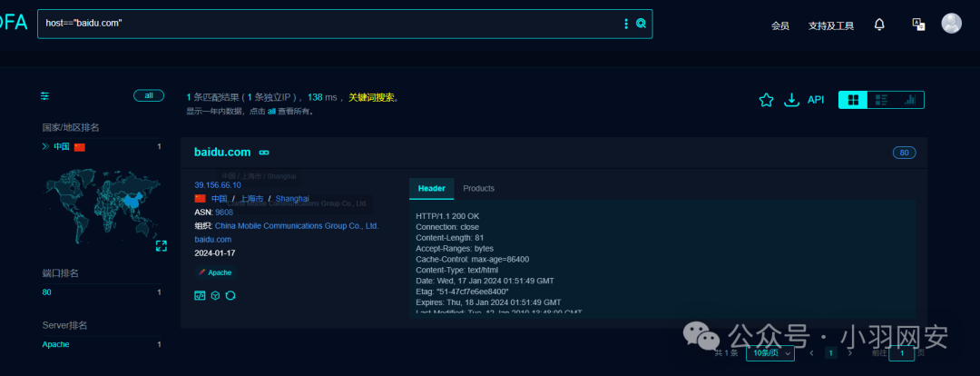The height and width of the screenshot is (376, 980).
Task: Click the FOFA logo
Action: pyautogui.click(x=14, y=23)
